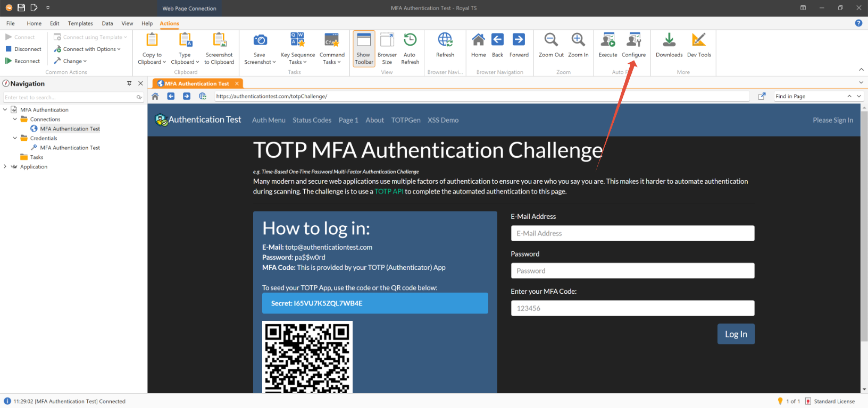Screen dimensions: 868x408
Task: Click the TOTP API link
Action: (x=389, y=191)
